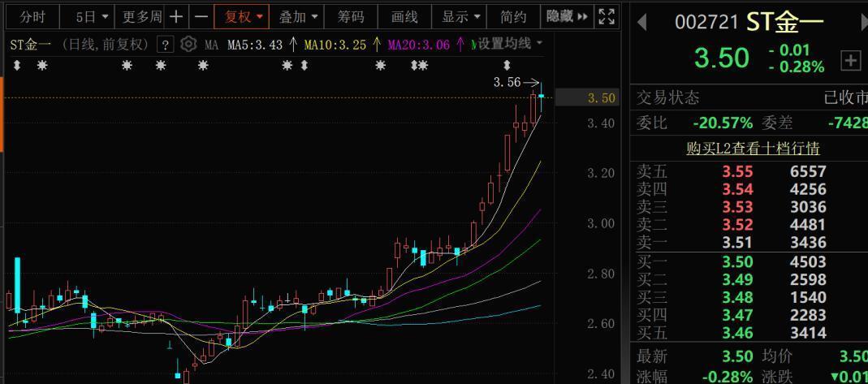
Task: Click the 画线 drawing tools button
Action: pyautogui.click(x=404, y=16)
